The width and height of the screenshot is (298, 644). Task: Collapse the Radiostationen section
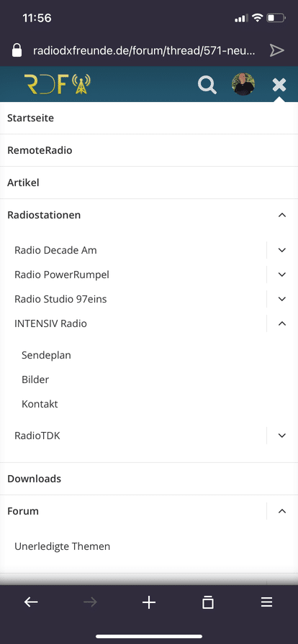(x=282, y=215)
